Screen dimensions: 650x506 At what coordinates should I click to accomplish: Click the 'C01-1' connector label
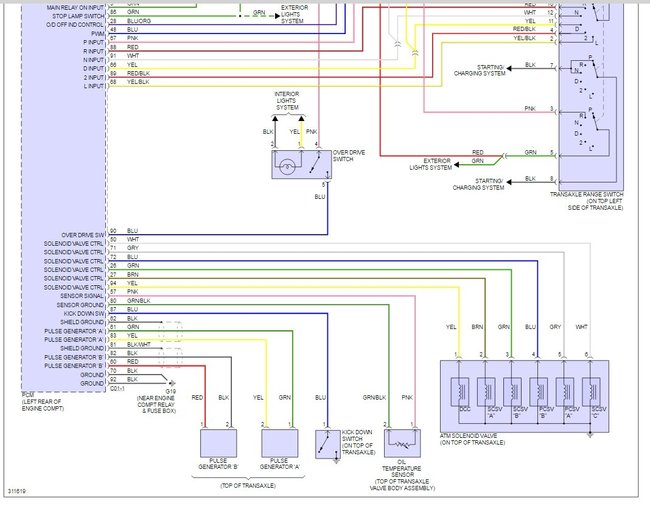pos(117,389)
